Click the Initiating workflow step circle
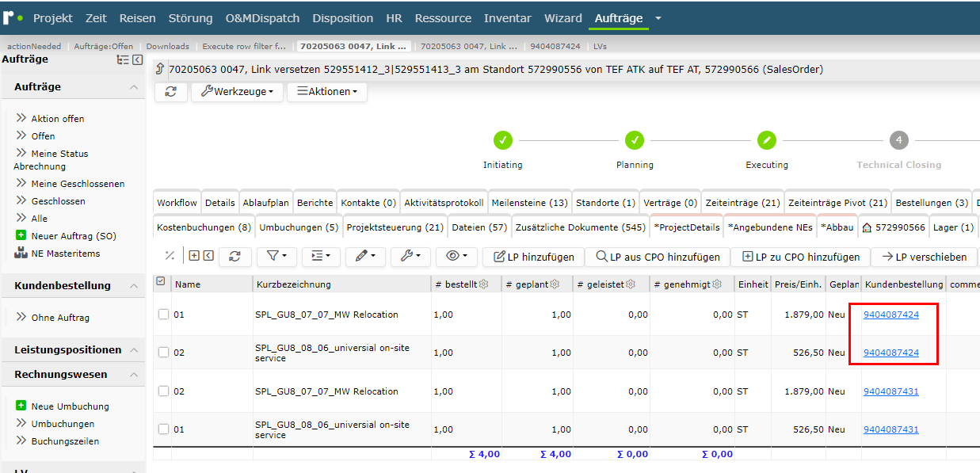 [502, 140]
